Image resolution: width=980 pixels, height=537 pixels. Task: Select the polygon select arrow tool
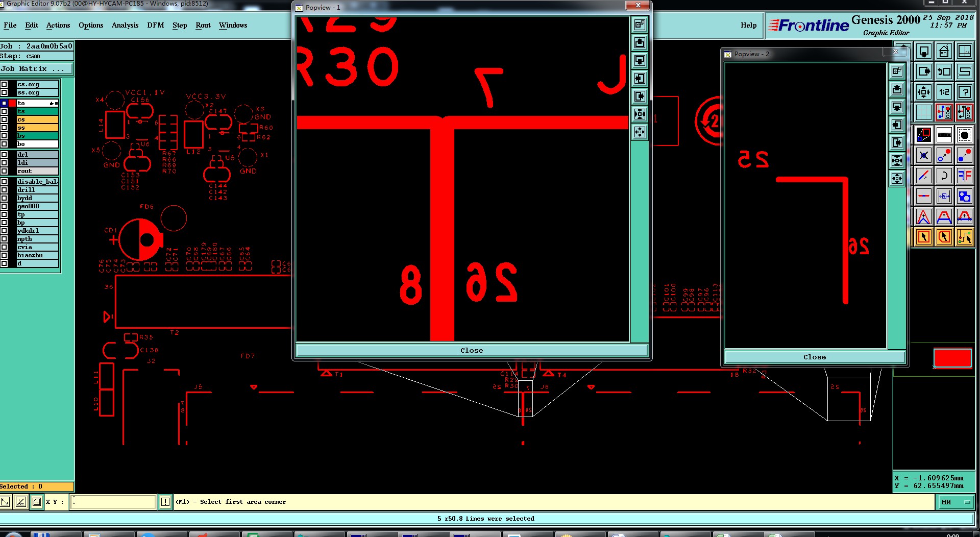pyautogui.click(x=944, y=237)
